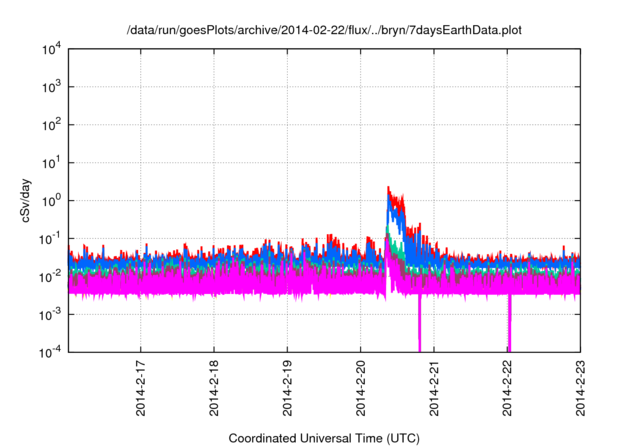Click the 2014-2-20 date tick label
Image resolution: width=640 pixels, height=448 pixels.
click(x=360, y=388)
